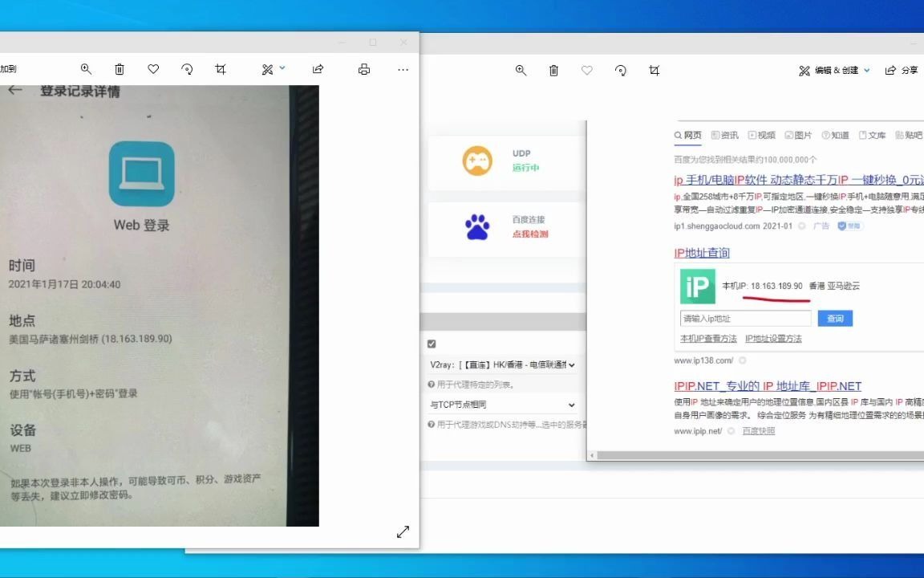This screenshot has height=578, width=924.
Task: Click the rotate icon on the left photo
Action: coord(187,69)
